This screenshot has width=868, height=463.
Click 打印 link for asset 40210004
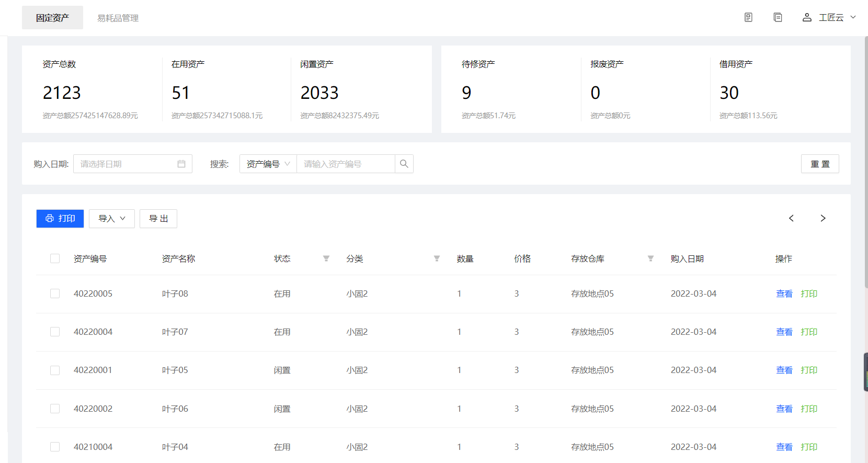coord(809,447)
